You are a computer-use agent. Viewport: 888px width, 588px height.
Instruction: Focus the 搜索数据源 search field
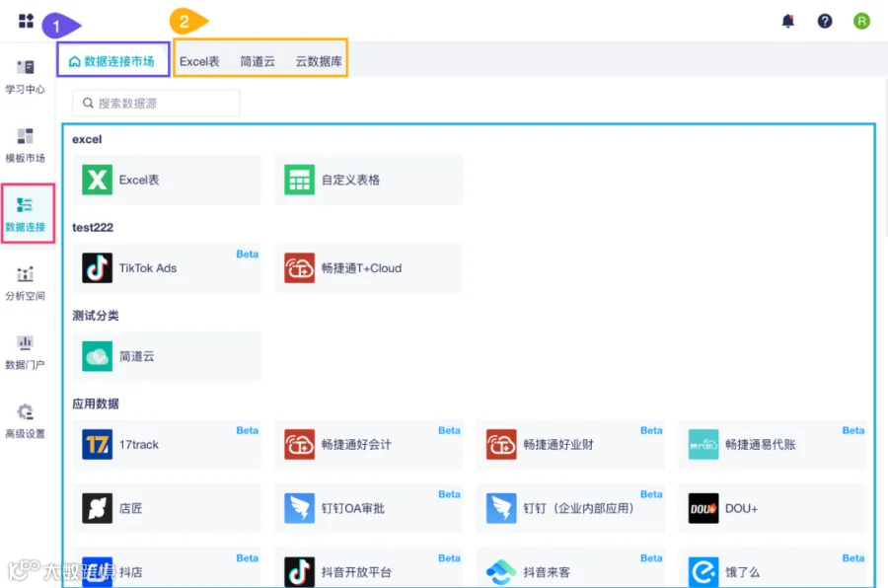pos(156,104)
